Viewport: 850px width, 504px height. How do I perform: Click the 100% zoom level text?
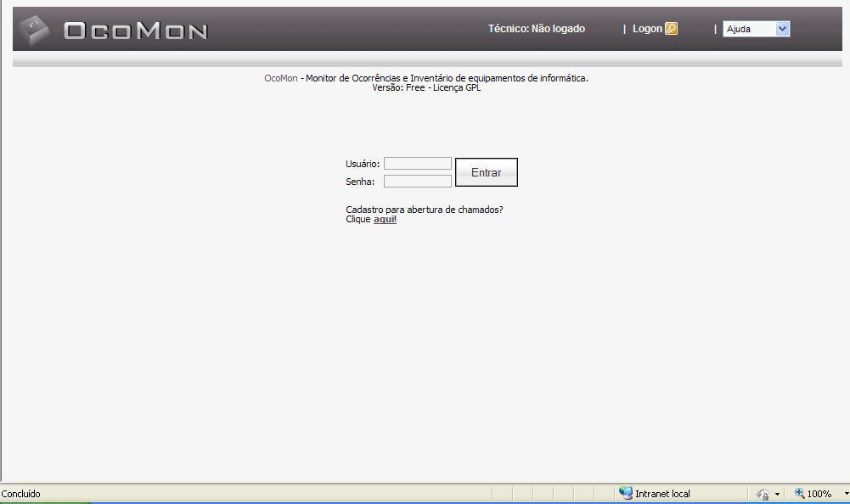[x=819, y=494]
